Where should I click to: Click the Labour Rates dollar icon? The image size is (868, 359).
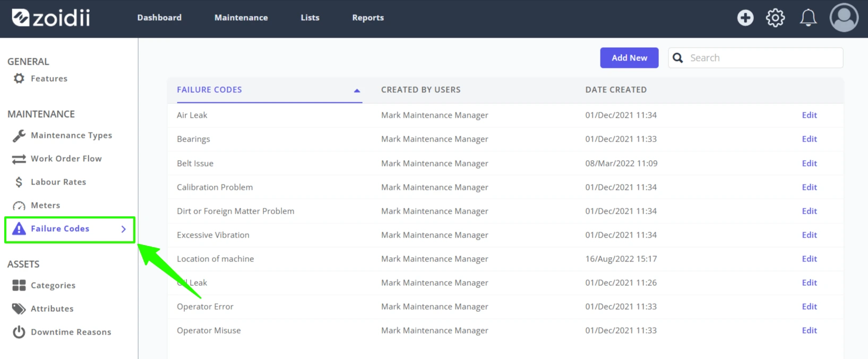(x=19, y=182)
